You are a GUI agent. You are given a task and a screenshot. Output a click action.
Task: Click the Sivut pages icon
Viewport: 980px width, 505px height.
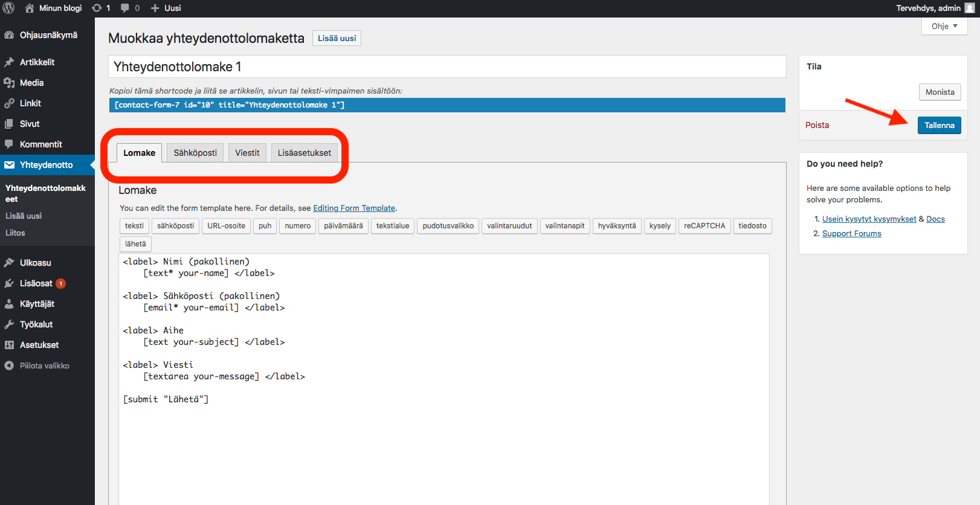pos(9,124)
